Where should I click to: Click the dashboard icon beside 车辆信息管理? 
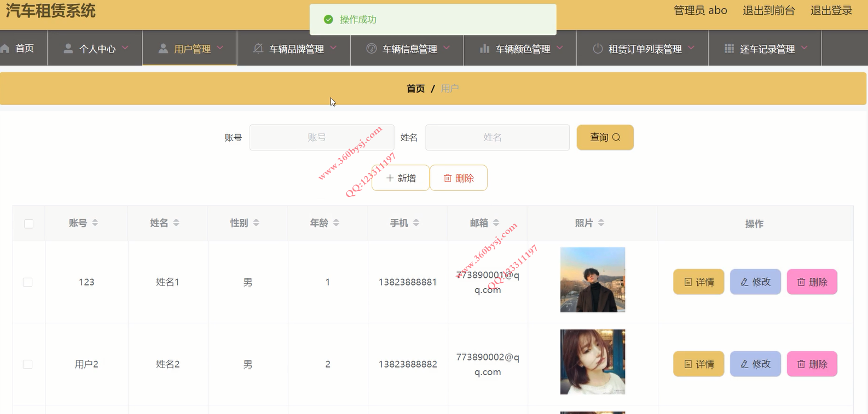372,49
